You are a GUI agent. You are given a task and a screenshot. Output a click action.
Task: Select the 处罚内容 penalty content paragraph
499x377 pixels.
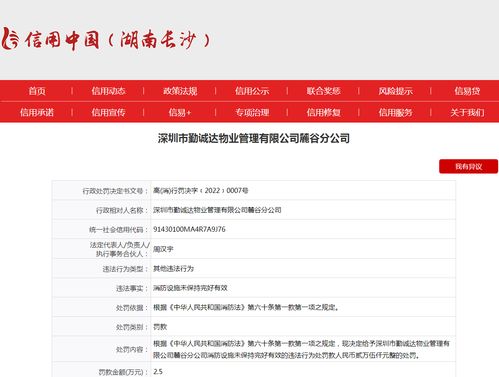[301, 349]
